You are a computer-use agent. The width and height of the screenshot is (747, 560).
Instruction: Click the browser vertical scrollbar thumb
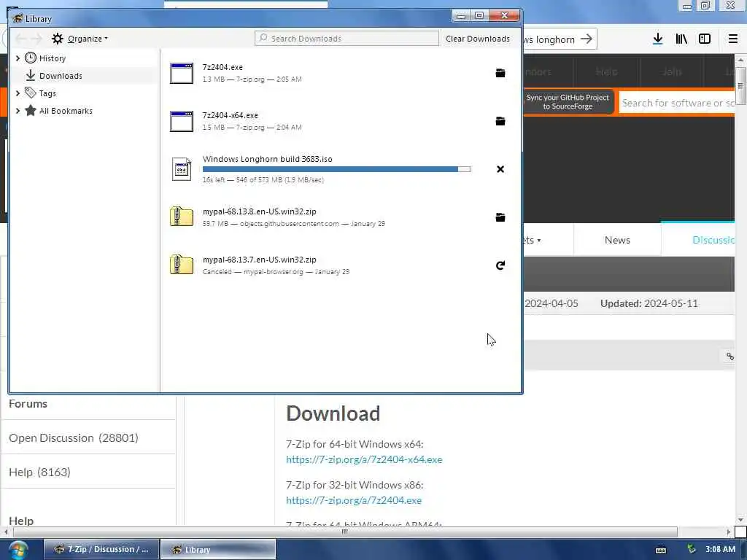pyautogui.click(x=740, y=86)
